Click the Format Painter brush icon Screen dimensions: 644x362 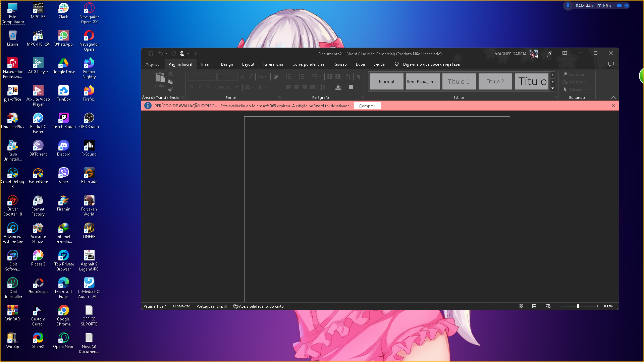pos(170,89)
